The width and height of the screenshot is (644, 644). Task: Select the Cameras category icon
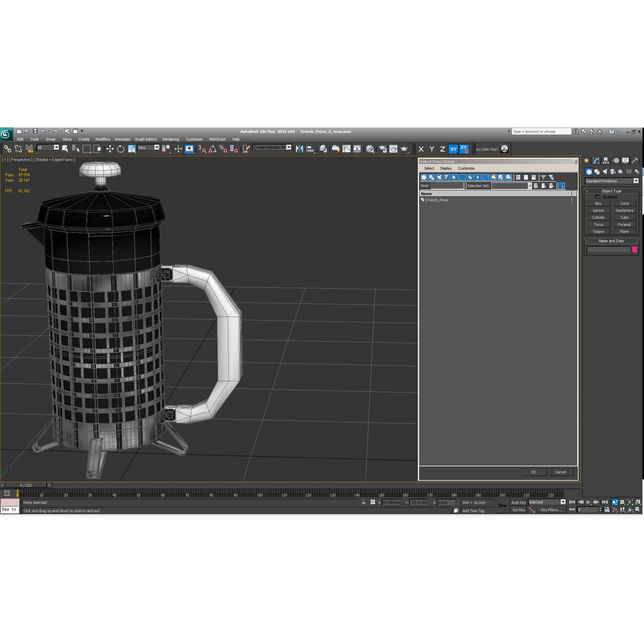(612, 171)
